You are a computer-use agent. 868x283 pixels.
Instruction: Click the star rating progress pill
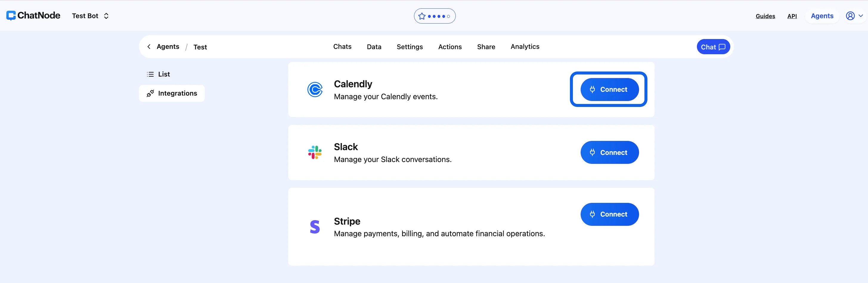click(434, 16)
